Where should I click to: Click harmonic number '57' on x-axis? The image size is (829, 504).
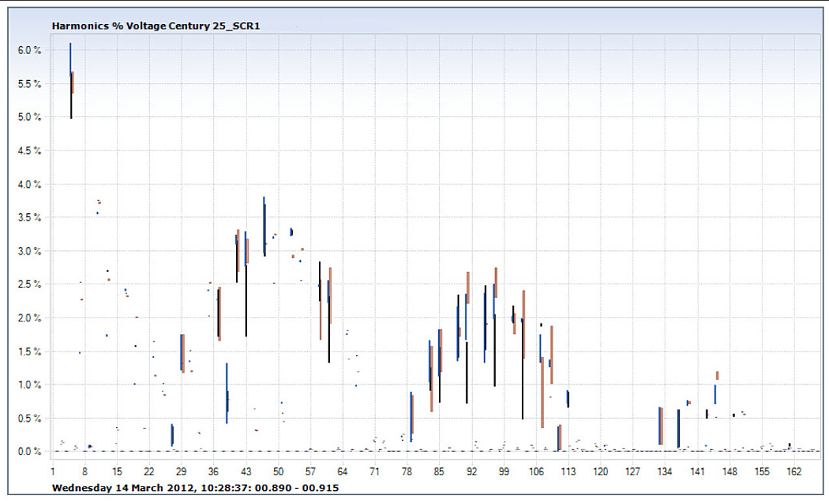310,471
